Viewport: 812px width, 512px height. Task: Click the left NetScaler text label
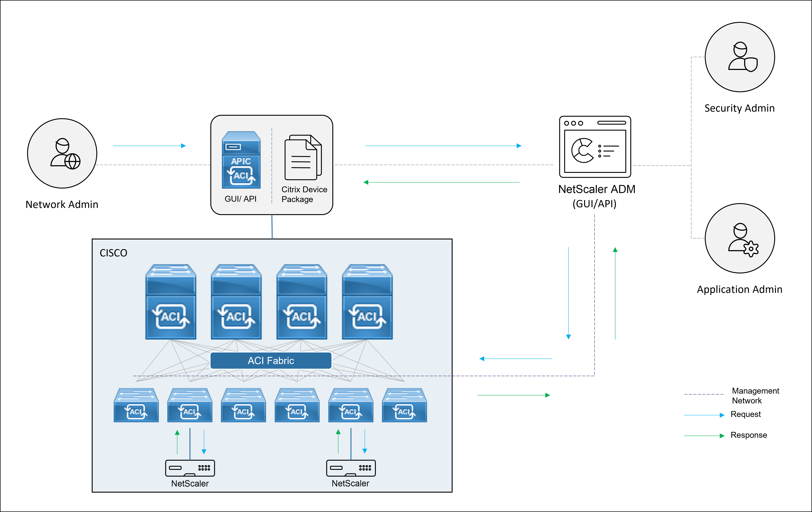(190, 484)
